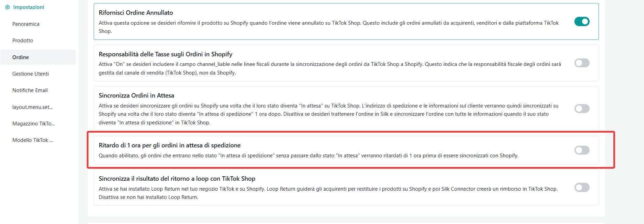The width and height of the screenshot is (644, 224).
Task: Click the Sincronizza Ordini in Attesa heading
Action: (136, 96)
